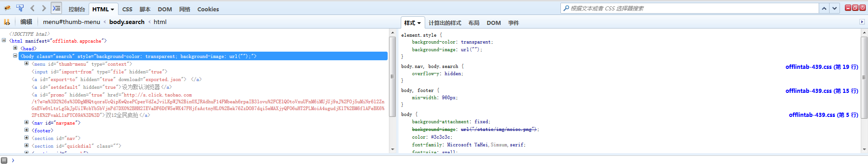The width and height of the screenshot is (868, 164).
Task: Click HTML panel scrollbar up arrow
Action: click(x=392, y=33)
